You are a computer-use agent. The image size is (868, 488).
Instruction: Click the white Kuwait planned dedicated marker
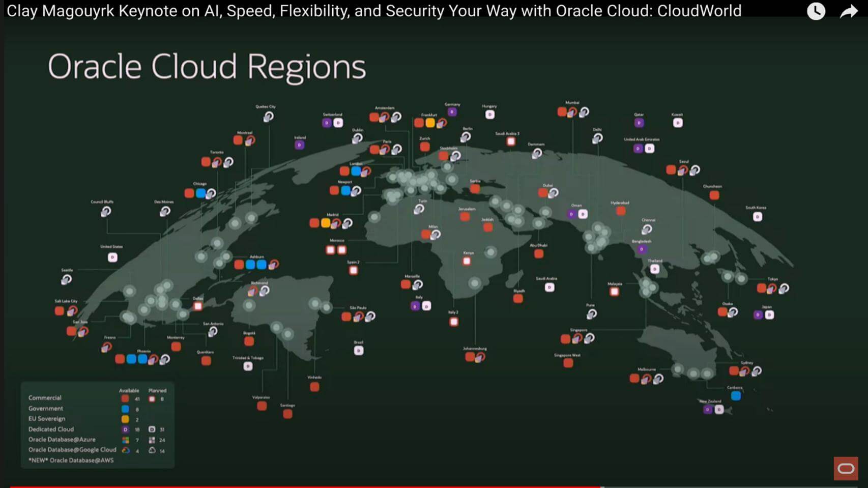(x=678, y=123)
